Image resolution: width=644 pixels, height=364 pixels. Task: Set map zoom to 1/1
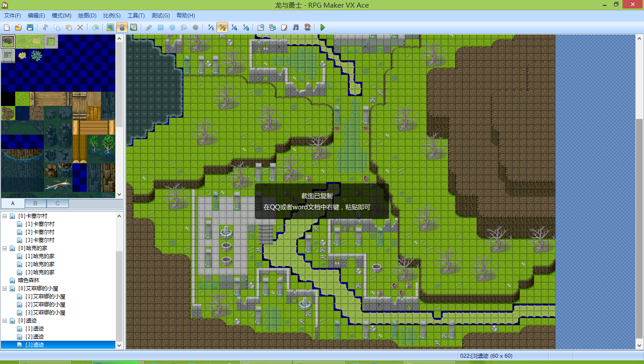[211, 27]
